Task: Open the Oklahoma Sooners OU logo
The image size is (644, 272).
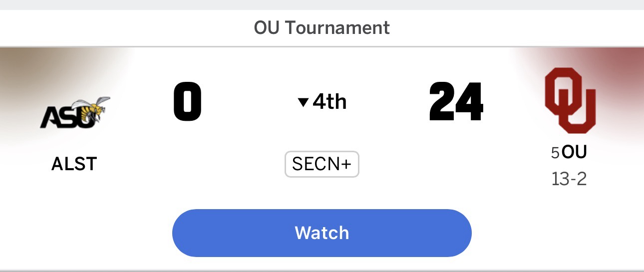Action: coord(570,100)
